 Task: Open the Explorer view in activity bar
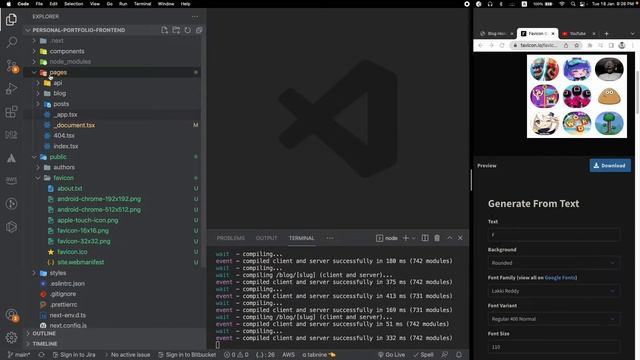[11, 19]
